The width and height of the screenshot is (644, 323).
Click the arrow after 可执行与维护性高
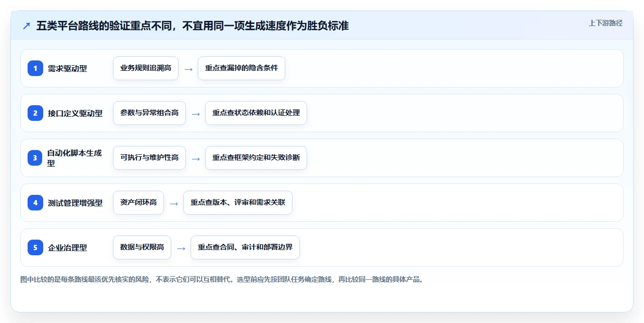point(196,158)
